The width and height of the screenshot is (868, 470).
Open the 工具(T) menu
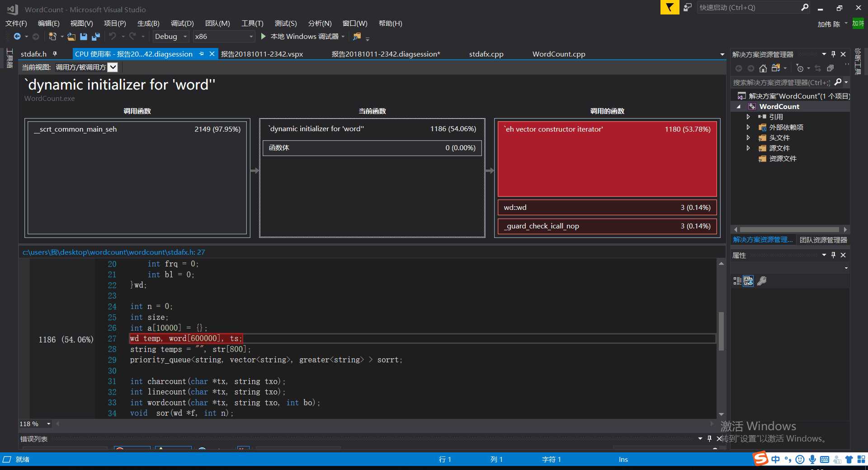point(252,23)
